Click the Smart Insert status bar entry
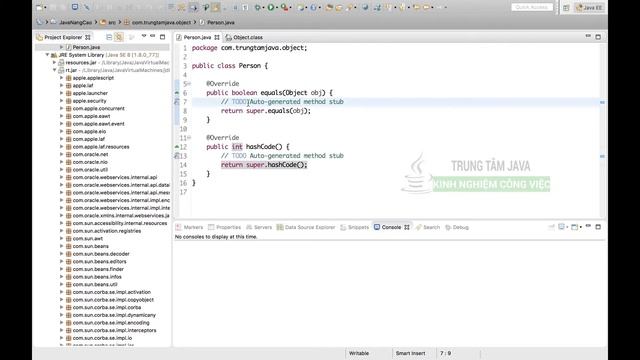This screenshot has width=640, height=360. 410,353
